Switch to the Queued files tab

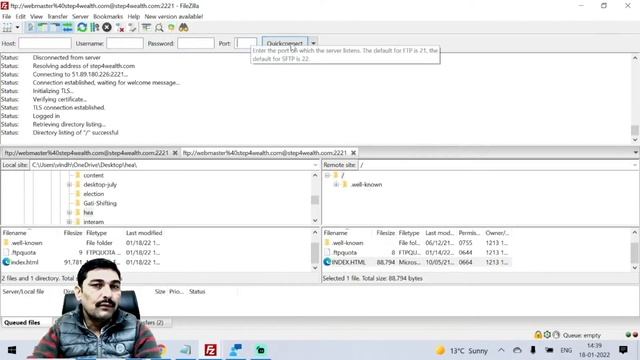[22, 322]
